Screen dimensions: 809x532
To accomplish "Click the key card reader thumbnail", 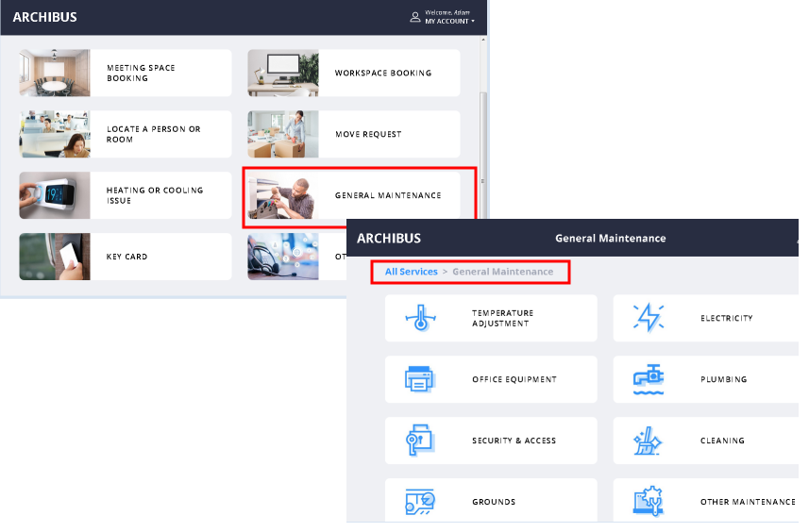I will pyautogui.click(x=55, y=257).
